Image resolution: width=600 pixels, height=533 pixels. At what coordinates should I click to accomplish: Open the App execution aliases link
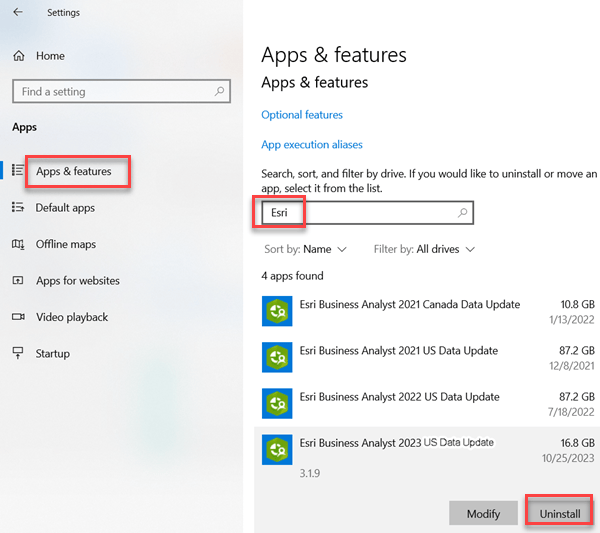(x=312, y=145)
